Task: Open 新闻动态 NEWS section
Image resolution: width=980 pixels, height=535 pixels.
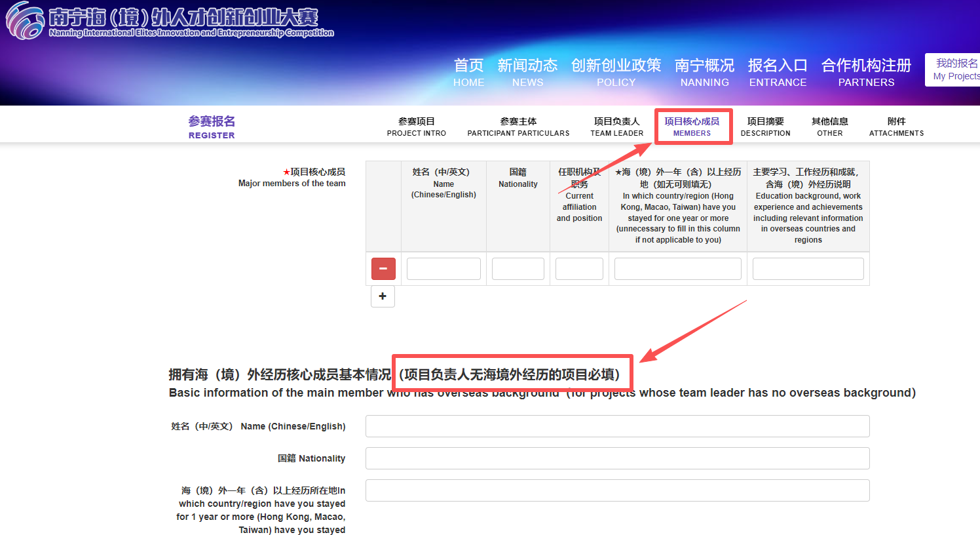Action: 527,73
